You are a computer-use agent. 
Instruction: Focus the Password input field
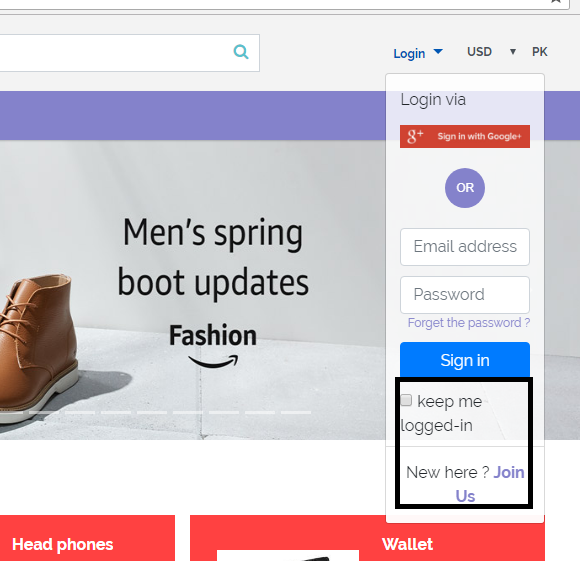click(465, 295)
